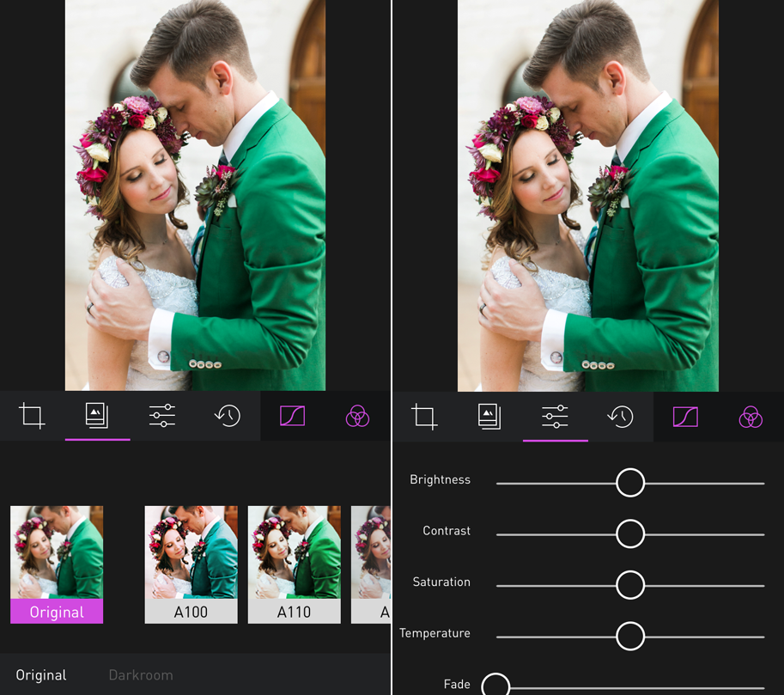This screenshot has height=695, width=784.
Task: Click the Saturation slider handle
Action: [x=630, y=585]
